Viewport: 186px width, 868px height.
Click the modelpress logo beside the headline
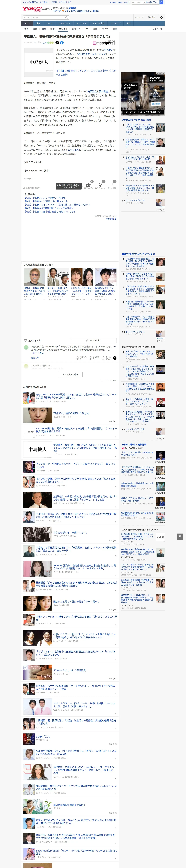point(104,43)
